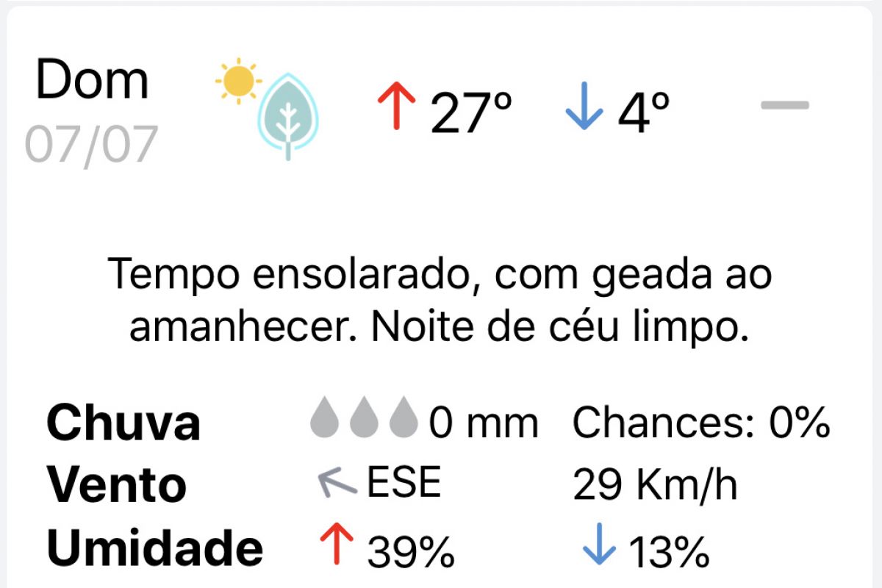882x588 pixels.
Task: Tap the Chances: 0% value
Action: coord(701,423)
